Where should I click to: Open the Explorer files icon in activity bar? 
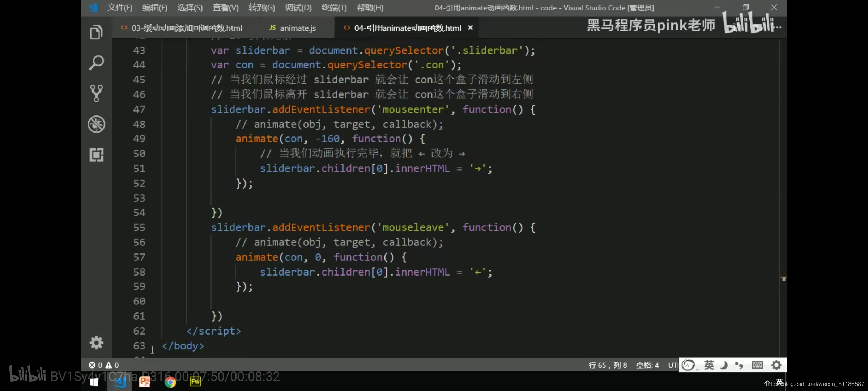96,33
